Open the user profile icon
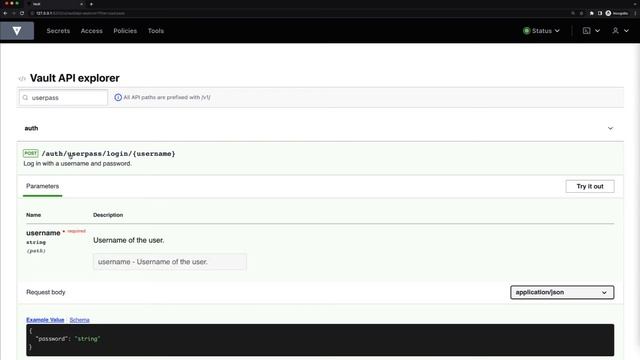Image resolution: width=640 pixels, height=360 pixels. click(616, 31)
